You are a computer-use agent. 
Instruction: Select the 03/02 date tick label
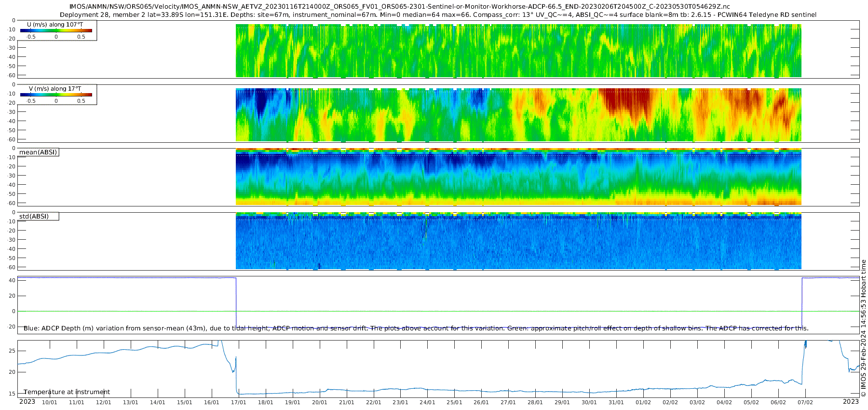pyautogui.click(x=697, y=403)
